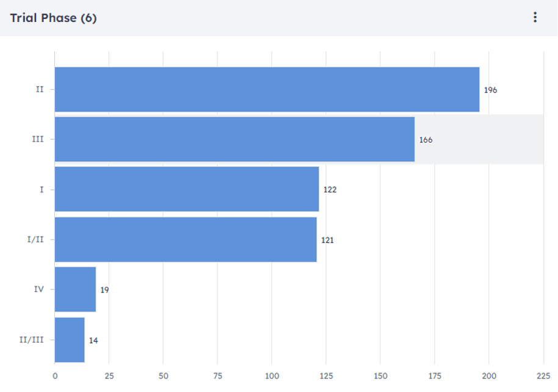This screenshot has width=558, height=392.
Task: Select the small Phase IV bar
Action: 75,289
